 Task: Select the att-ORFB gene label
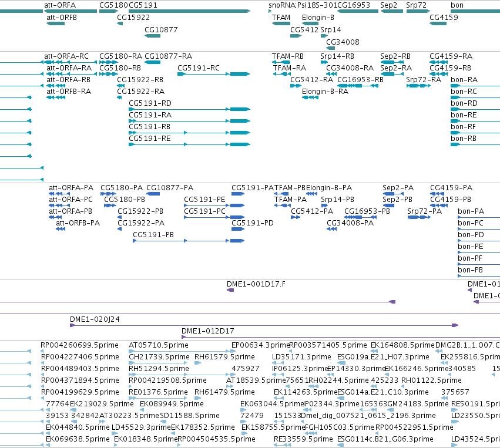coord(62,18)
